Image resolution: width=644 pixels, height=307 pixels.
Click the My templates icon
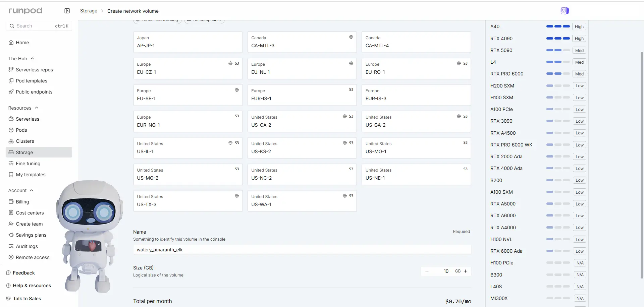coord(11,175)
